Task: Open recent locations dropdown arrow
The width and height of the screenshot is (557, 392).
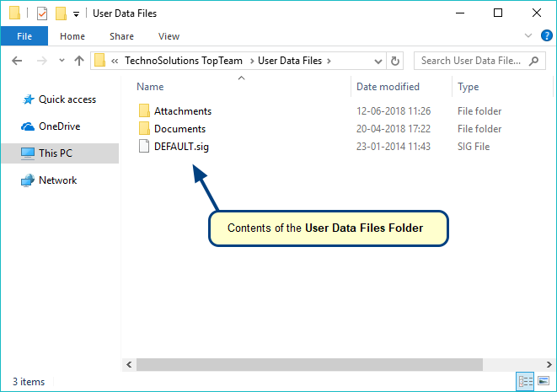Action: click(x=60, y=61)
